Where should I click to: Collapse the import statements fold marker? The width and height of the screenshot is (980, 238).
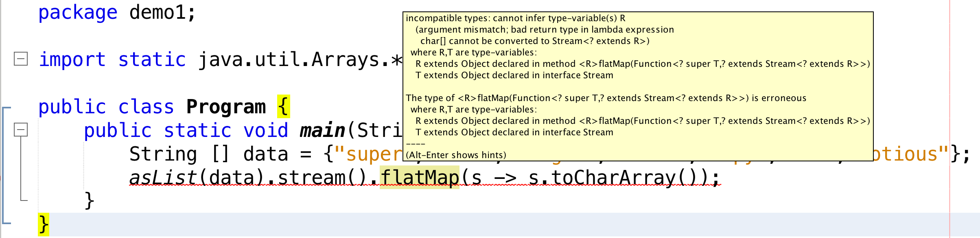point(21,59)
